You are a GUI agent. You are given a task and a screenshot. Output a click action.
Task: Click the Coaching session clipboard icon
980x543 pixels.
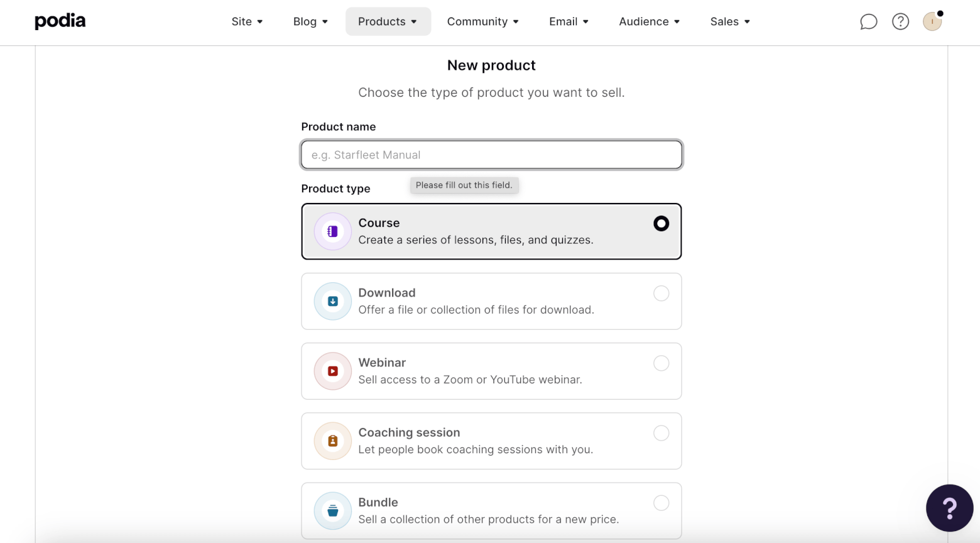click(333, 441)
